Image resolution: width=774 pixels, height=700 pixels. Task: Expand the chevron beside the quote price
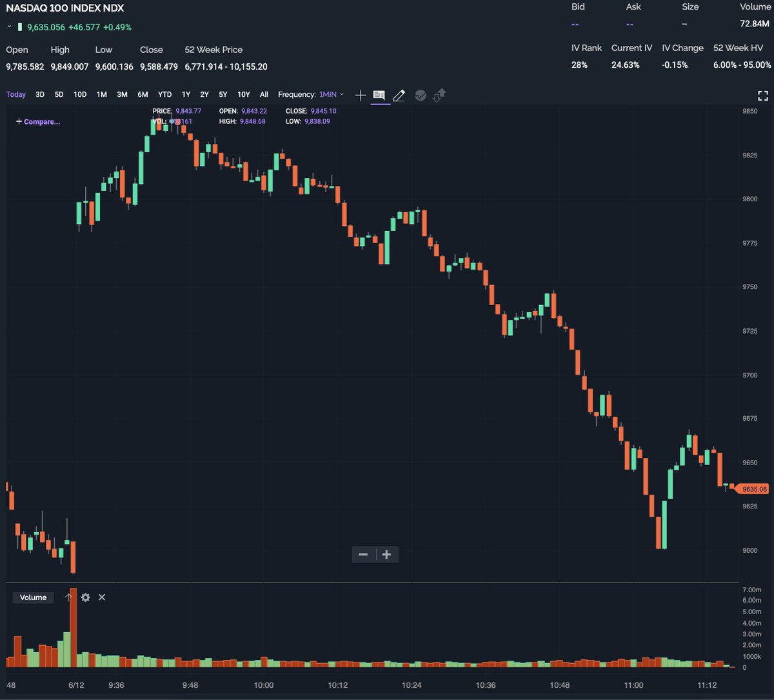(9, 27)
